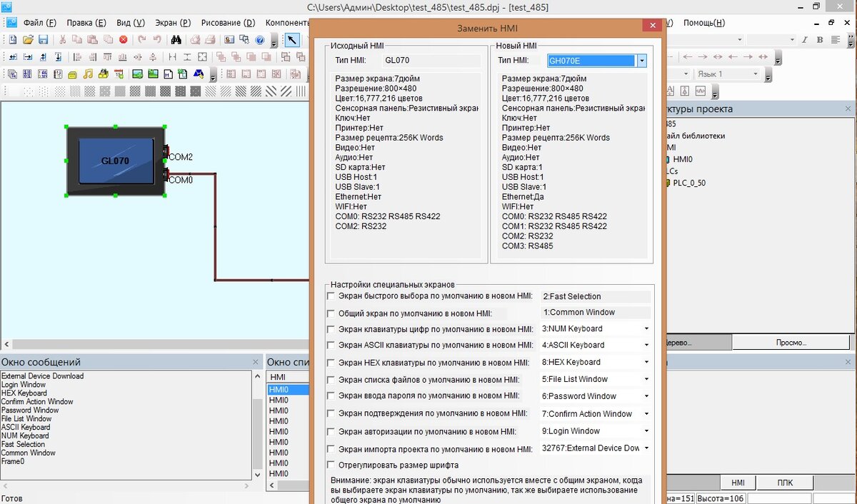Click the Open folder toolbar icon
This screenshot has width=857, height=504.
coord(28,40)
